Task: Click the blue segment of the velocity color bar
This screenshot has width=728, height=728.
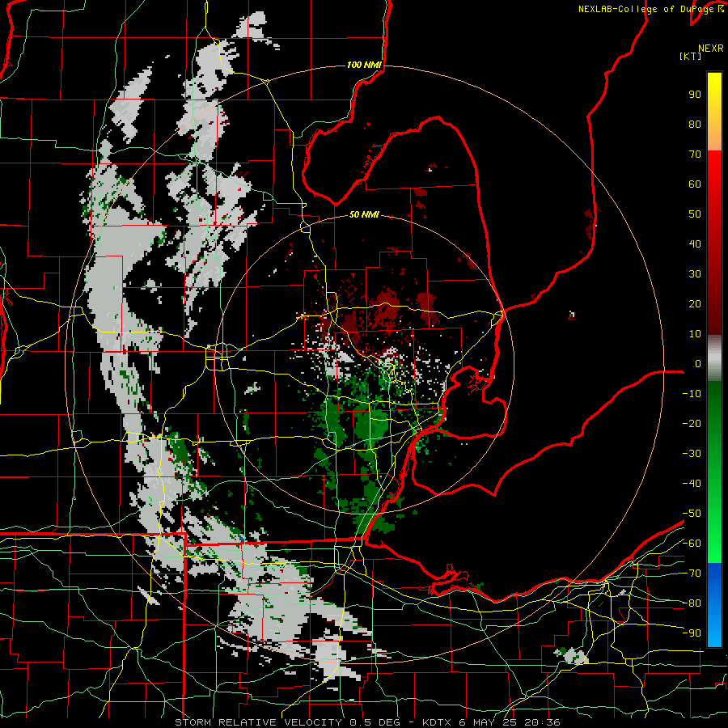Action: [714, 605]
